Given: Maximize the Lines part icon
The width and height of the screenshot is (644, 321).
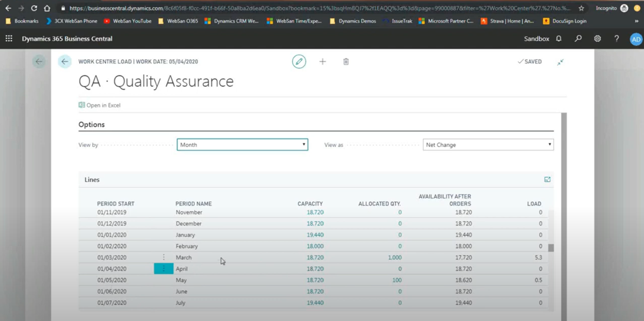Looking at the screenshot, I should pos(548,180).
